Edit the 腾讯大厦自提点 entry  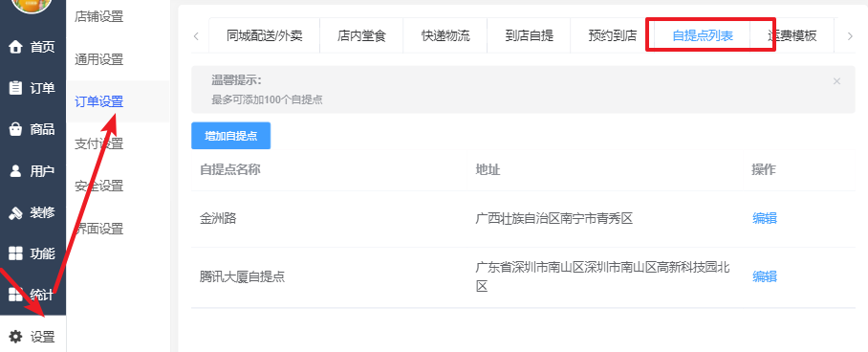click(x=765, y=276)
